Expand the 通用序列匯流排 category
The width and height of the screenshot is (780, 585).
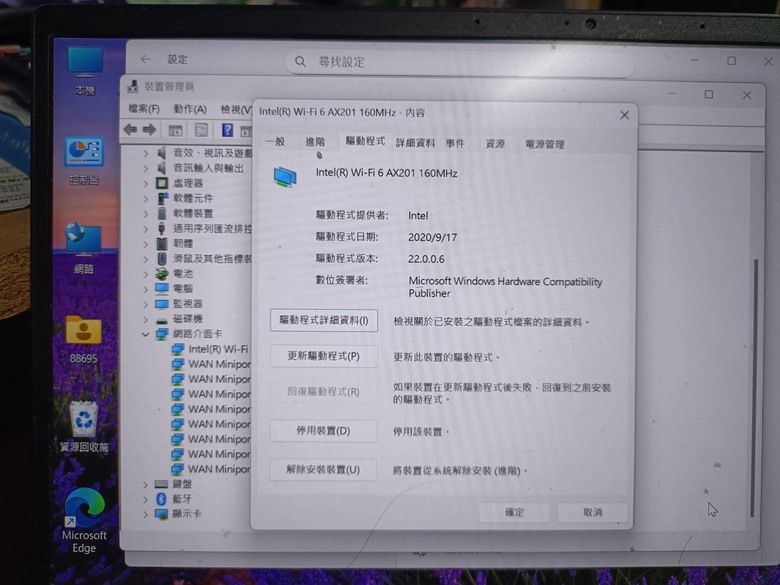pyautogui.click(x=146, y=229)
